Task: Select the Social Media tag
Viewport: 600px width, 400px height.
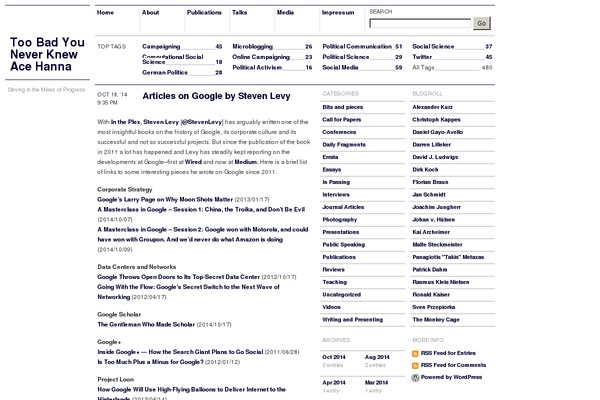Action: pos(341,67)
